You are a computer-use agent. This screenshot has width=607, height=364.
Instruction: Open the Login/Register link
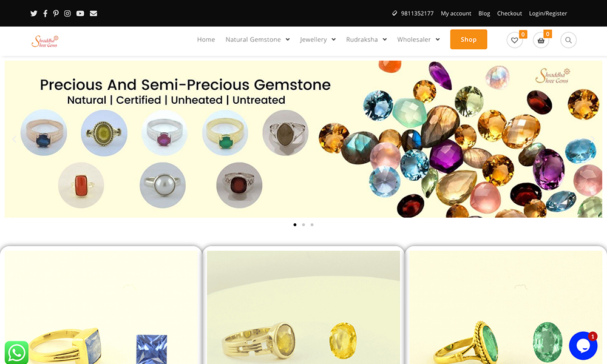548,13
